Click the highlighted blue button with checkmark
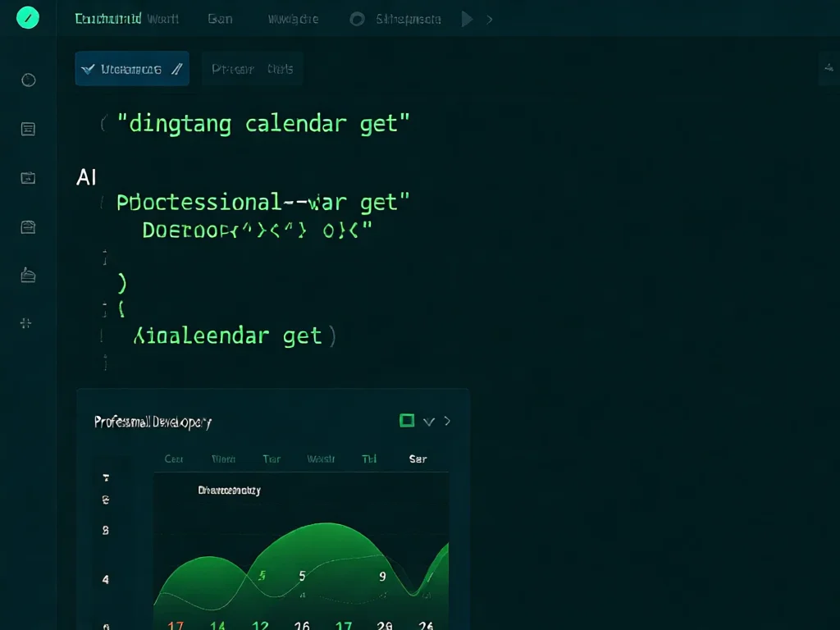The image size is (840, 630). pos(132,69)
